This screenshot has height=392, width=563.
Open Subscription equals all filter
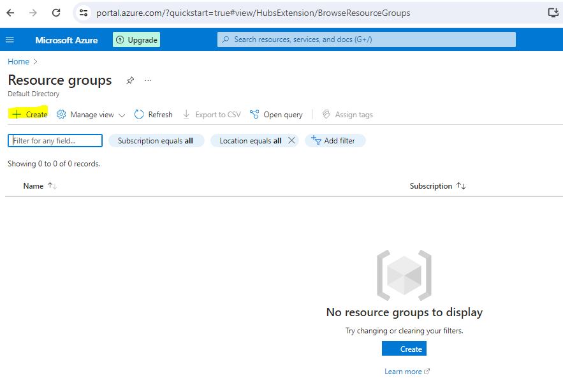[156, 141]
